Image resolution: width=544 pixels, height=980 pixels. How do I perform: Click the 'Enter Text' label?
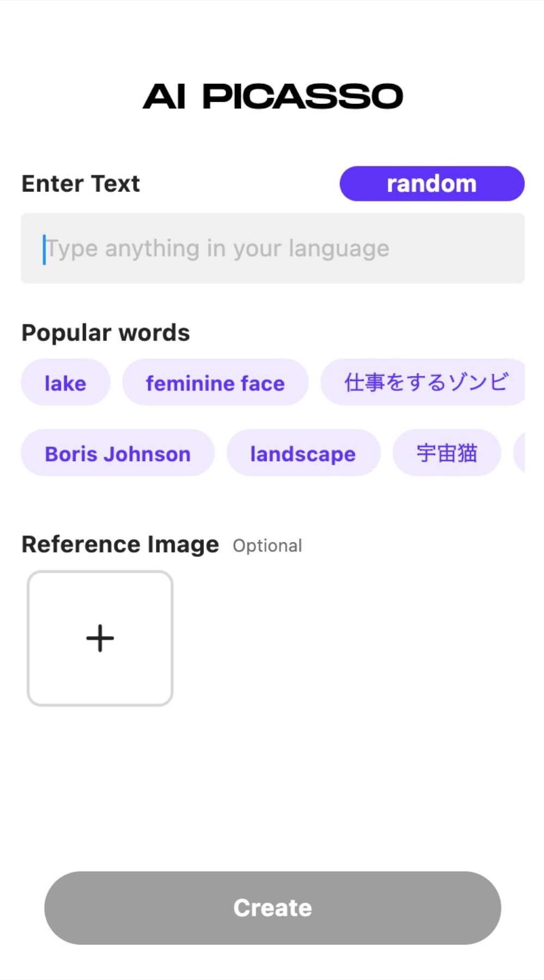pyautogui.click(x=81, y=183)
